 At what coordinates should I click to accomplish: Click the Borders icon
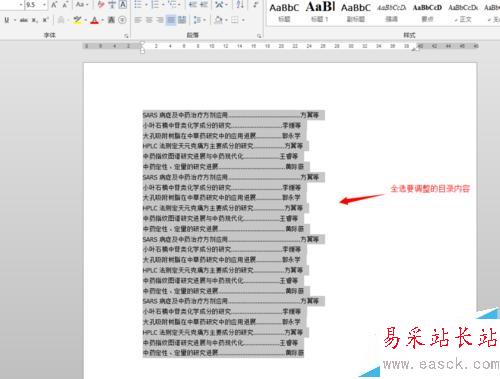tap(235, 20)
